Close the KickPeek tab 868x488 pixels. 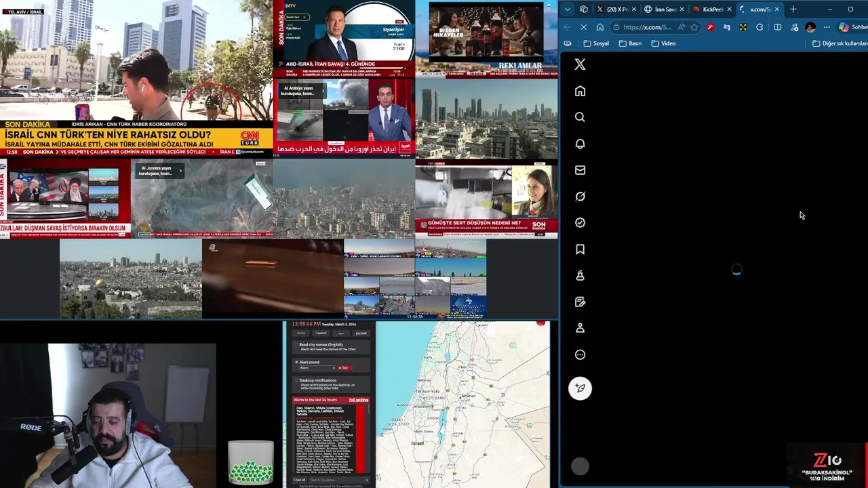(730, 9)
